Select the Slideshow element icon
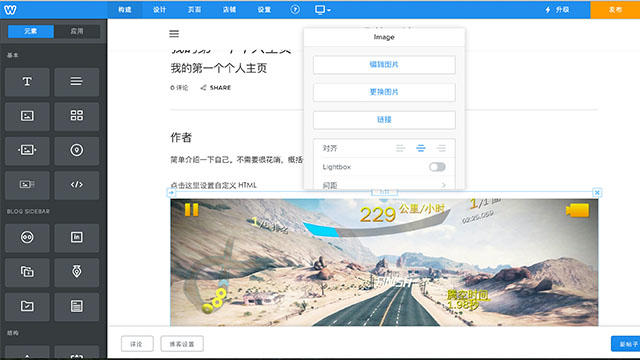Screen dimensions: 640x360 (27, 150)
